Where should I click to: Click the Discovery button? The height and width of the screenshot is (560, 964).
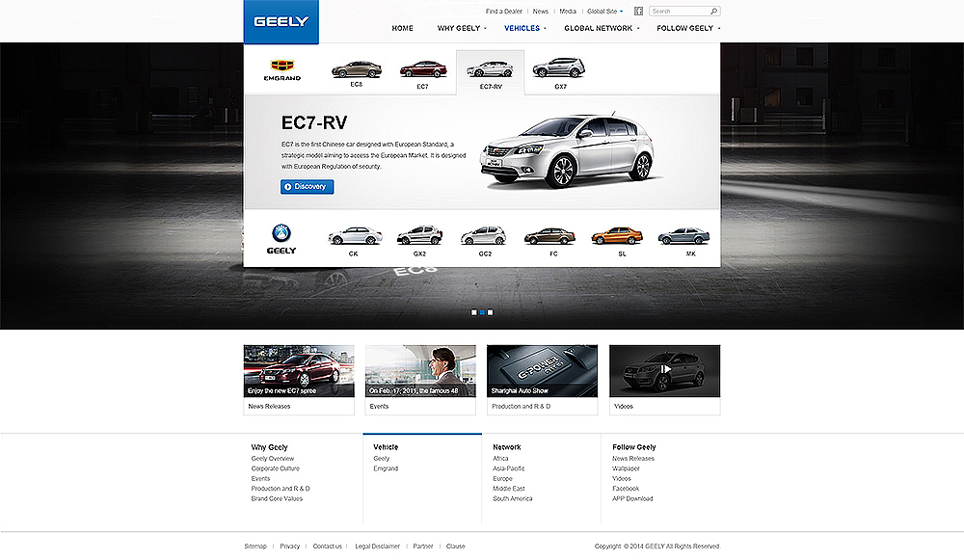[307, 187]
